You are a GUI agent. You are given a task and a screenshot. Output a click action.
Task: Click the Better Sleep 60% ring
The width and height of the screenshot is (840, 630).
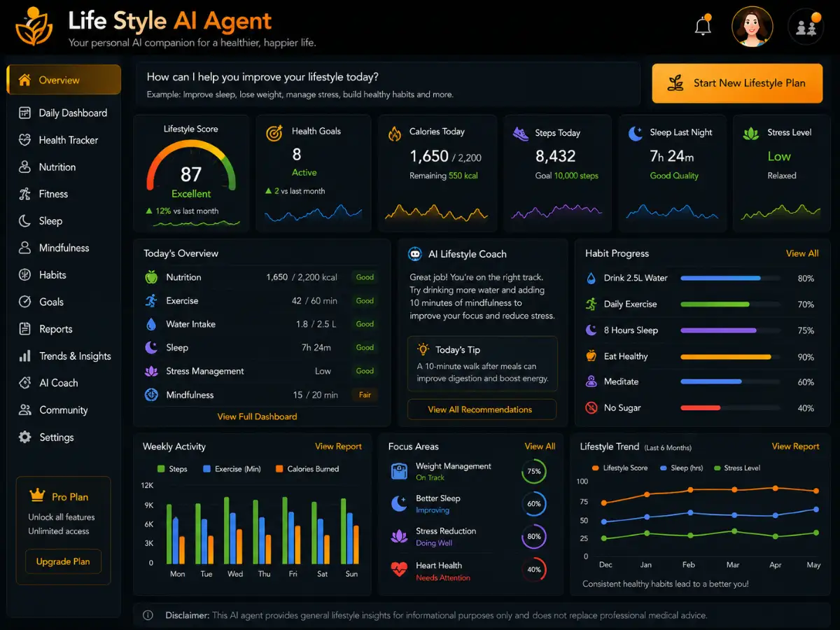pyautogui.click(x=534, y=504)
